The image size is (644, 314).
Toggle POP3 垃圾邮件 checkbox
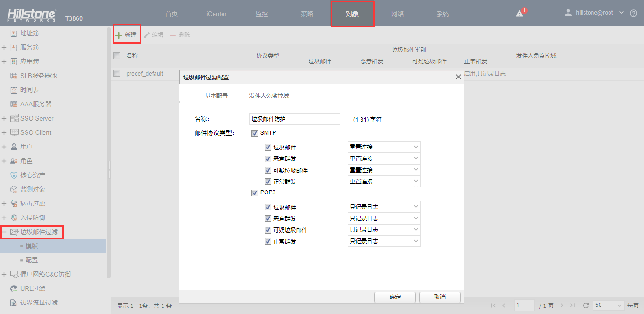(x=268, y=207)
